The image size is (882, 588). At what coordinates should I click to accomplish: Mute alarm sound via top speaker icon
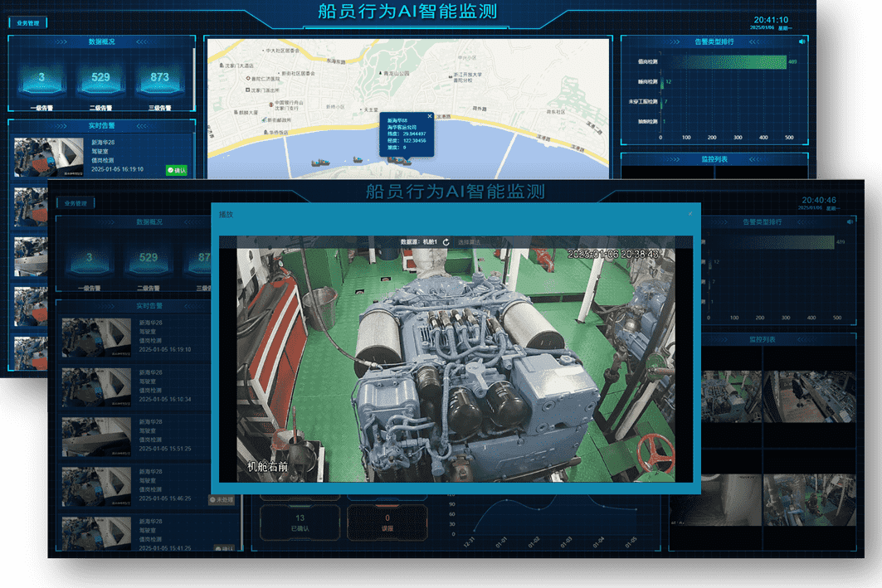802,41
